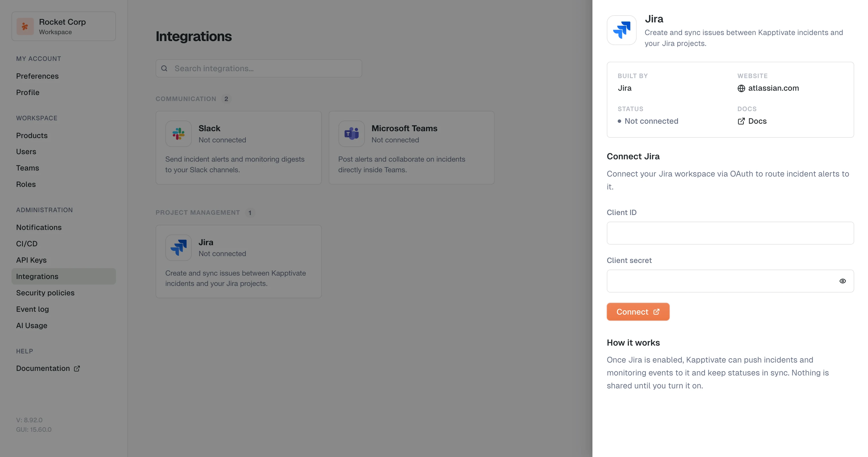Click the Project Management count badge 1
Image resolution: width=868 pixels, height=457 pixels.
click(250, 213)
